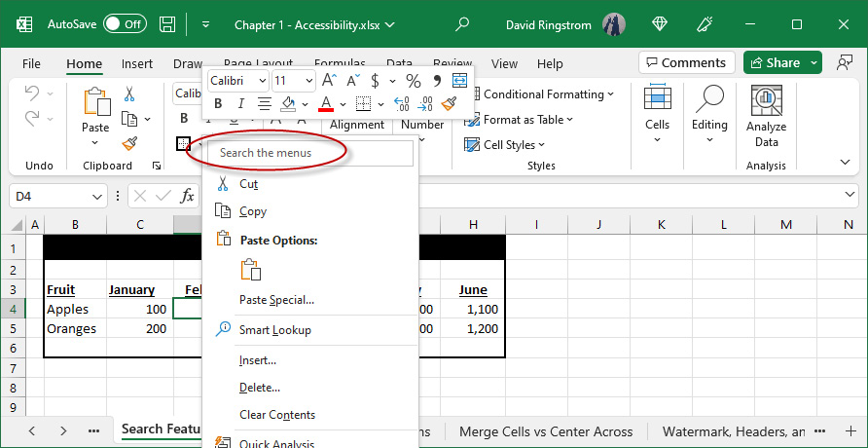Click the Redo arrow icon

click(32, 118)
